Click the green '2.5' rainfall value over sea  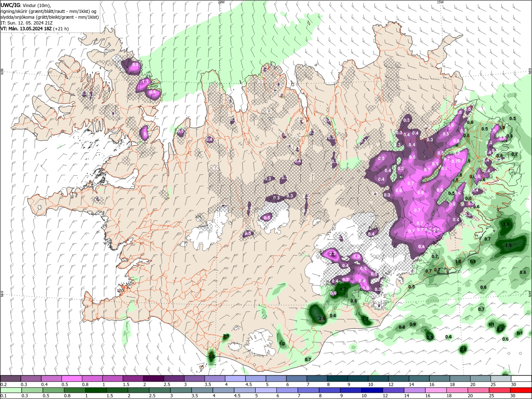pos(430,337)
